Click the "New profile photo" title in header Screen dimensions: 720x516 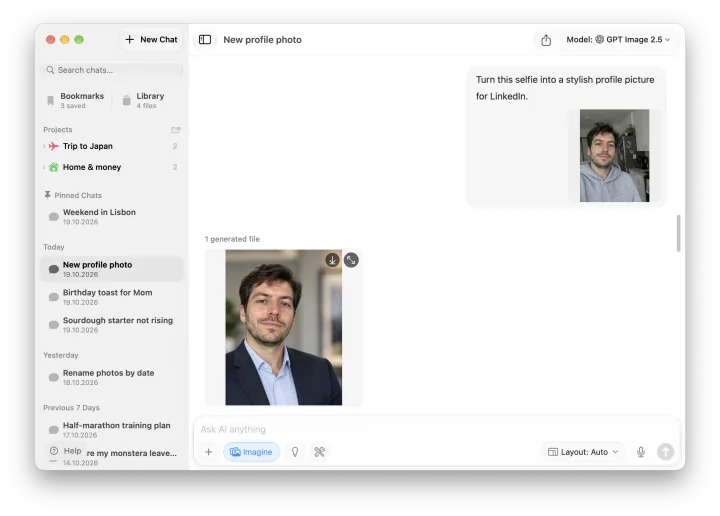point(262,40)
